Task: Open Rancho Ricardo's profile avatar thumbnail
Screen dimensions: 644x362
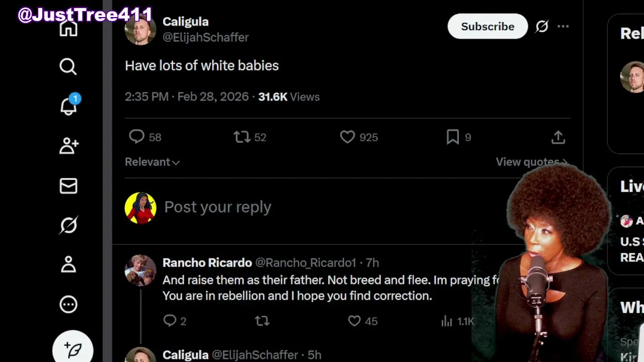Action: 140,270
